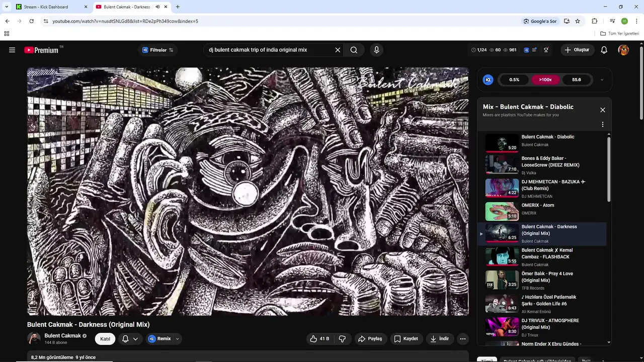This screenshot has width=644, height=362.
Task: Reload the page in Chrome
Action: pyautogui.click(x=32, y=21)
